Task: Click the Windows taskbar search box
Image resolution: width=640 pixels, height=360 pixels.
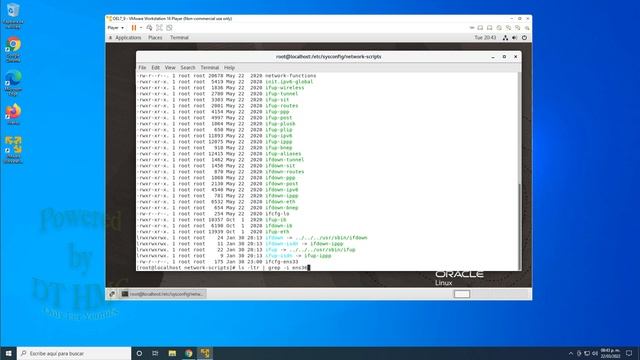Action: pyautogui.click(x=74, y=353)
